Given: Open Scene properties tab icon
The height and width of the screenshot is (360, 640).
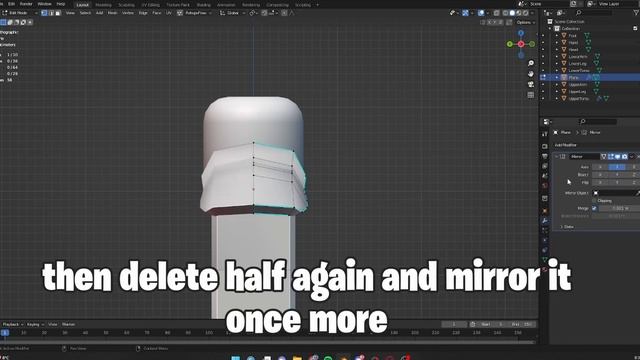Looking at the screenshot, I should 544,176.
